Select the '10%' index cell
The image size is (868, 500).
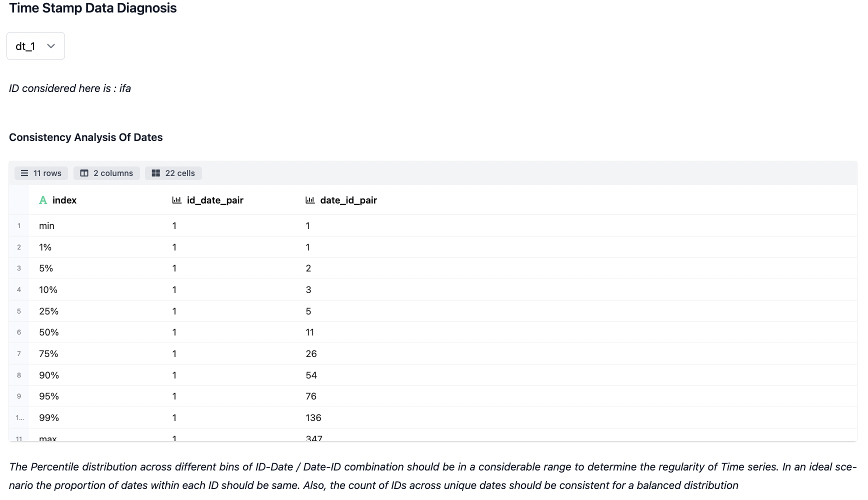click(x=48, y=289)
